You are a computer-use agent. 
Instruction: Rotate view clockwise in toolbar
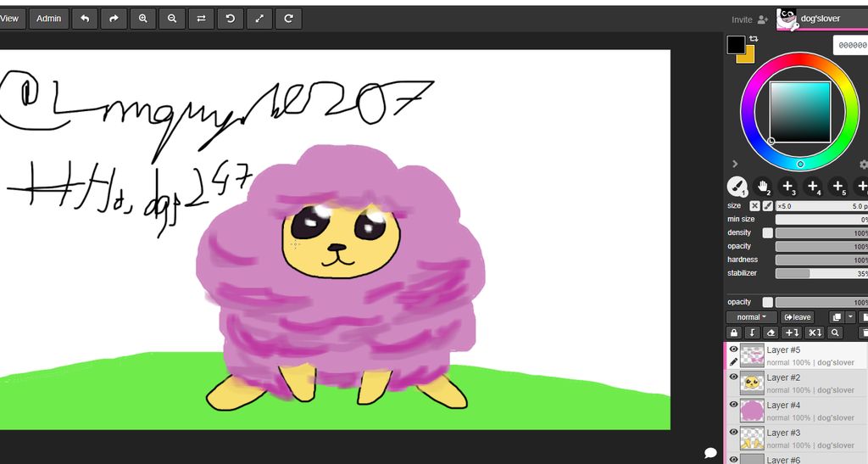coord(288,19)
